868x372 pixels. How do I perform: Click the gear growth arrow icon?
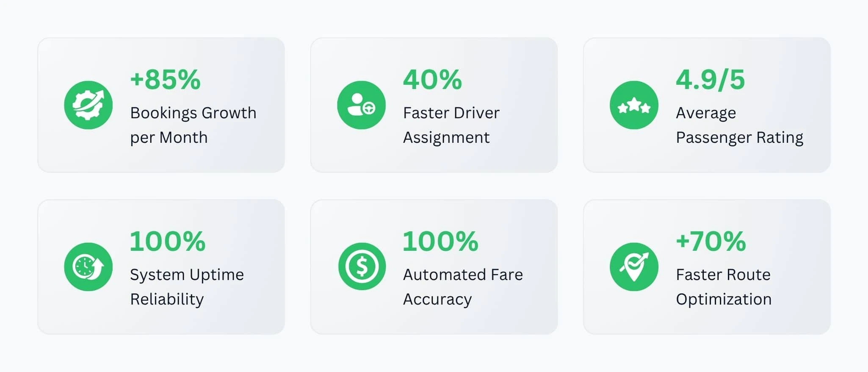click(x=88, y=105)
